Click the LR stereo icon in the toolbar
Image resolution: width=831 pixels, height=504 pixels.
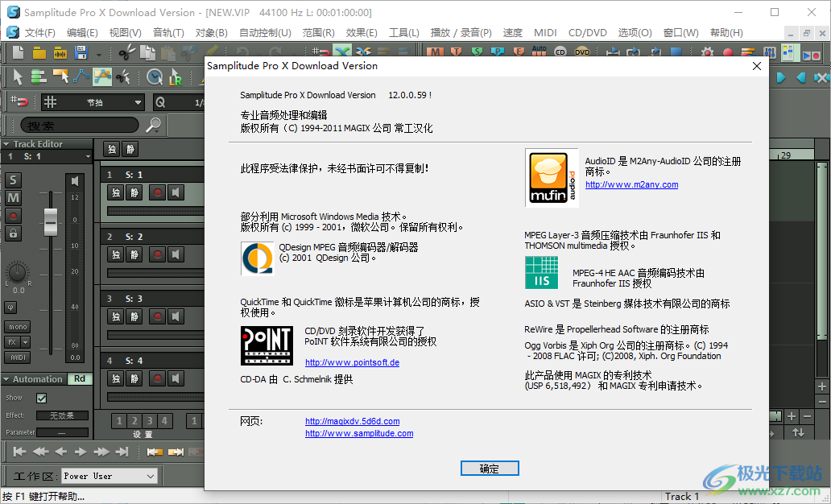click(x=175, y=79)
